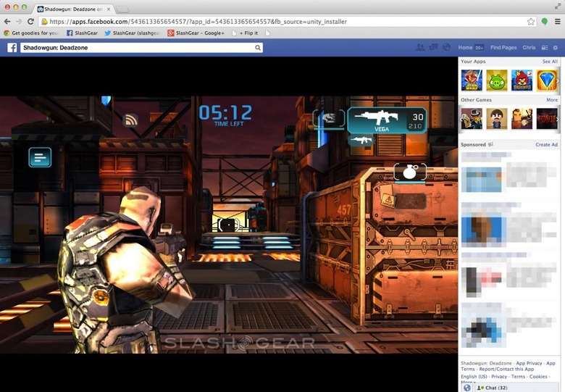Open Facebook messages icon

[433, 47]
